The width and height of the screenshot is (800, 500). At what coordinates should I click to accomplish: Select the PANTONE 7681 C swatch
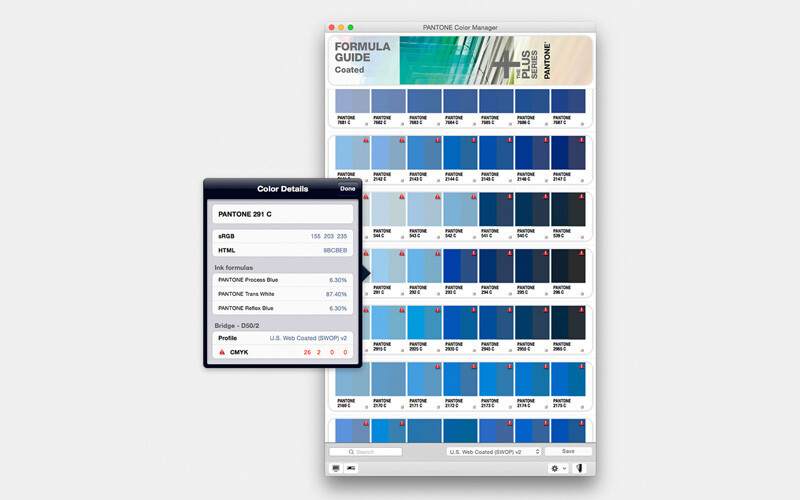pyautogui.click(x=353, y=101)
